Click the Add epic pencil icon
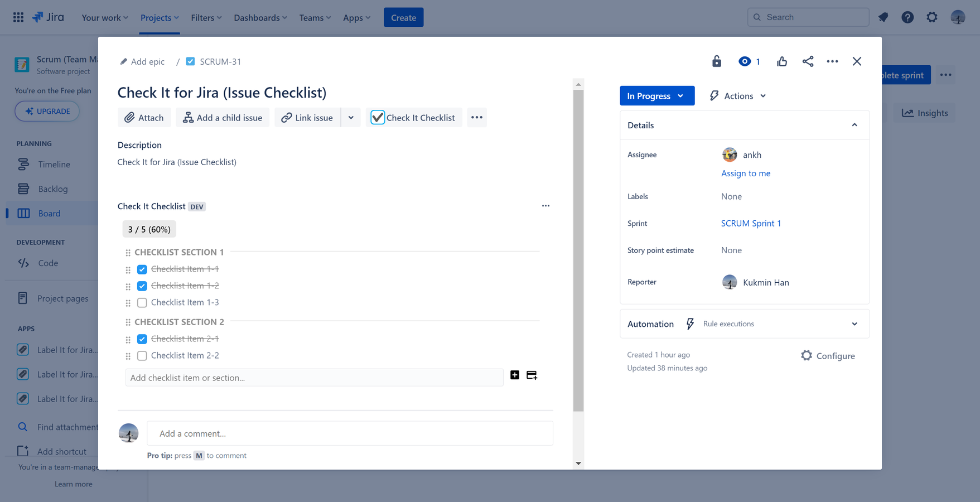 coord(123,61)
